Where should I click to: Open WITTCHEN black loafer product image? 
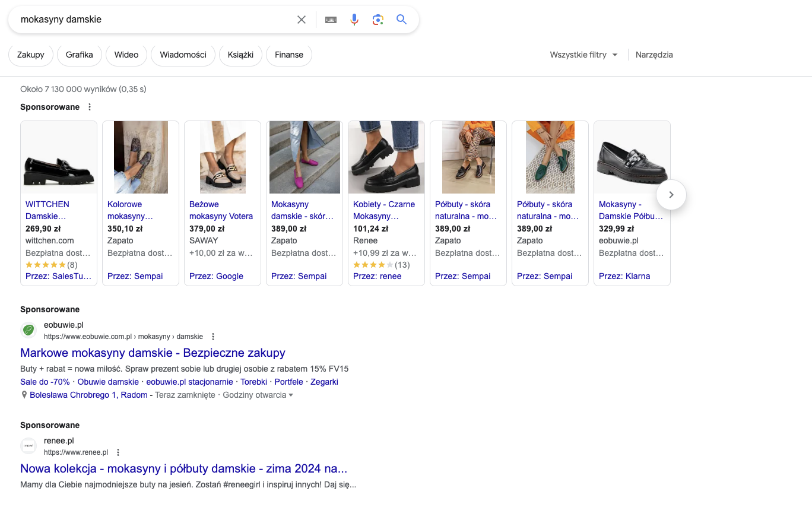coord(59,157)
